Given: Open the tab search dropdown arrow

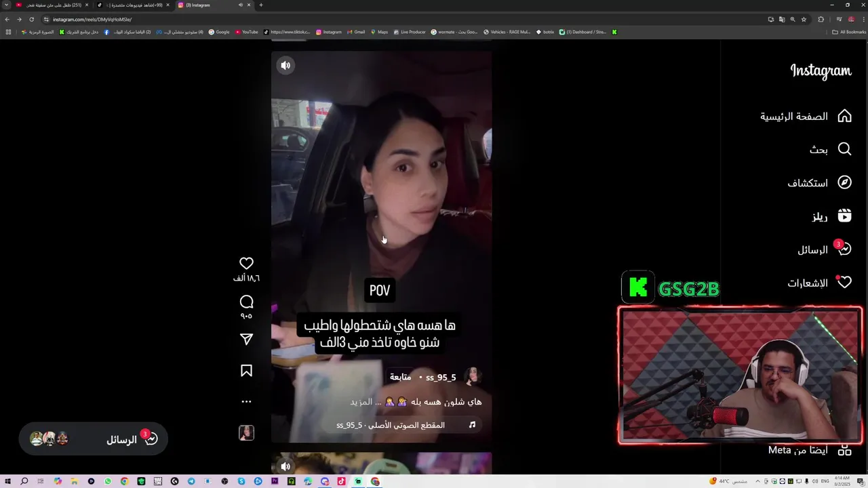Looking at the screenshot, I should pyautogui.click(x=6, y=5).
